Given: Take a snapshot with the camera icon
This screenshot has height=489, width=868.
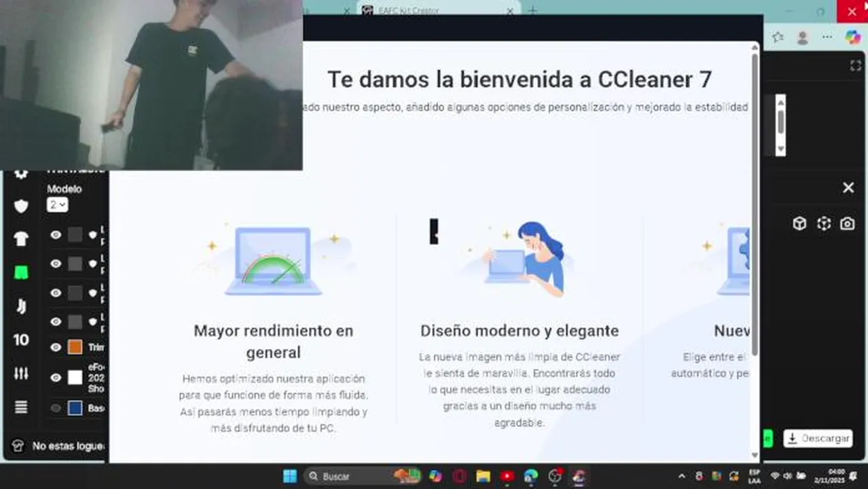Looking at the screenshot, I should pyautogui.click(x=847, y=223).
